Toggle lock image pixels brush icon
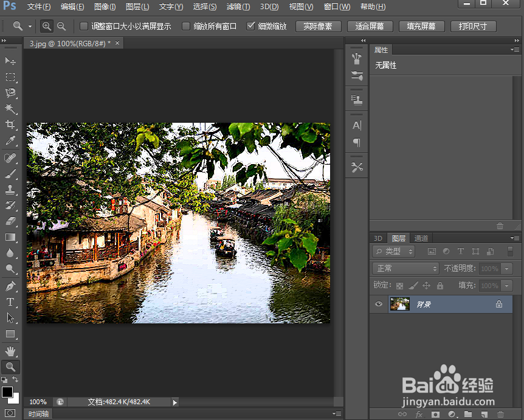Image resolution: width=524 pixels, height=420 pixels. pyautogui.click(x=413, y=286)
